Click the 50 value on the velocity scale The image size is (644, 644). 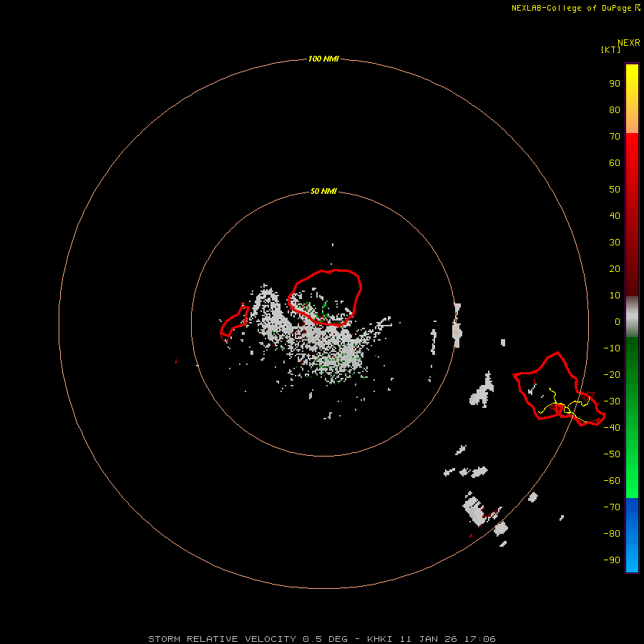coord(615,190)
